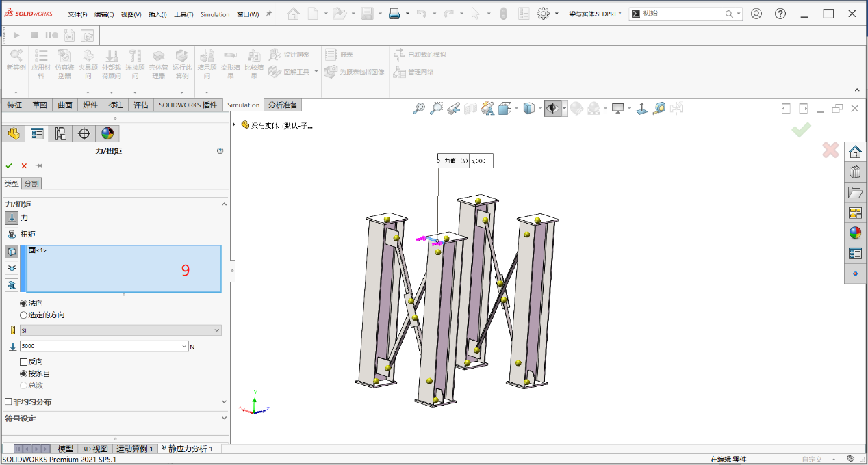Screen dimensions: 868x465
Task: Open the View Settings monitor icon
Action: (x=618, y=108)
